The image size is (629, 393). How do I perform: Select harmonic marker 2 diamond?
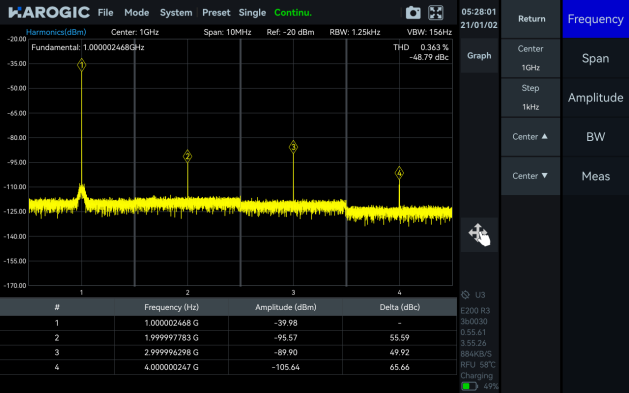click(187, 156)
